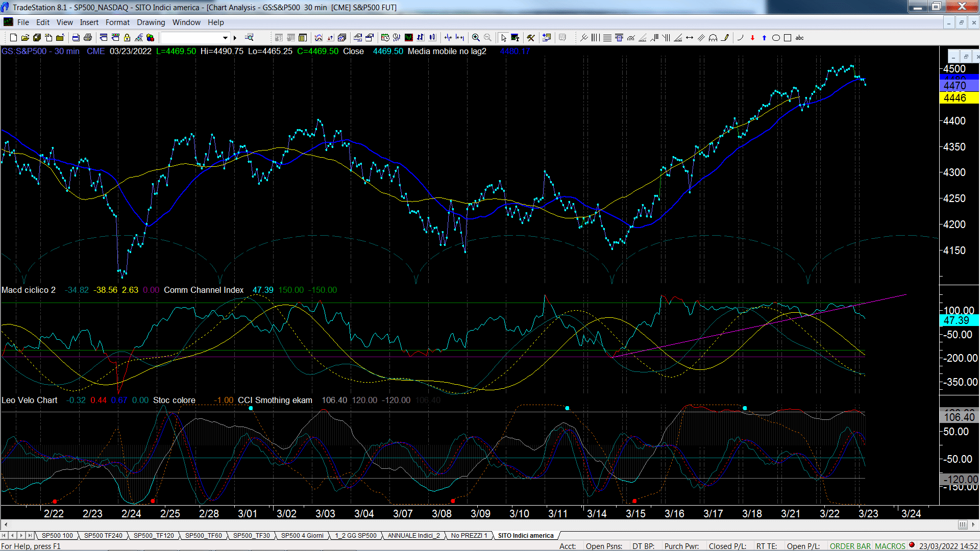This screenshot has height=551, width=980.
Task: Click the yellow 4446 price axis label
Action: pyautogui.click(x=959, y=98)
